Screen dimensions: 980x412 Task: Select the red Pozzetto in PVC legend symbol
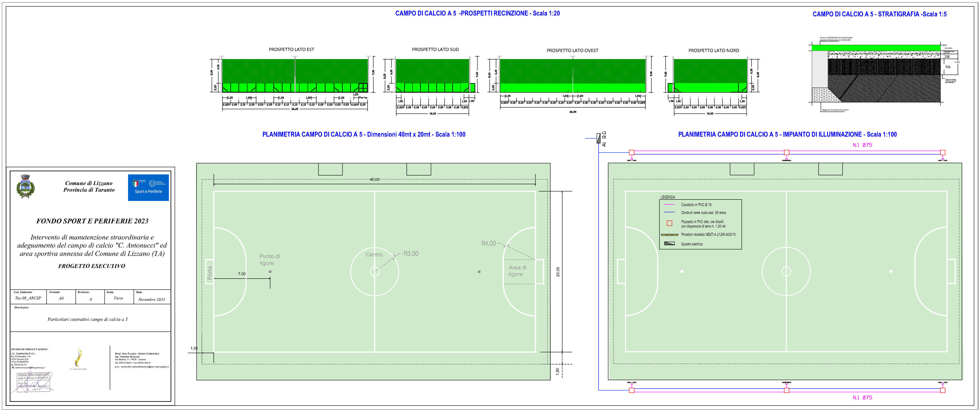click(x=670, y=224)
